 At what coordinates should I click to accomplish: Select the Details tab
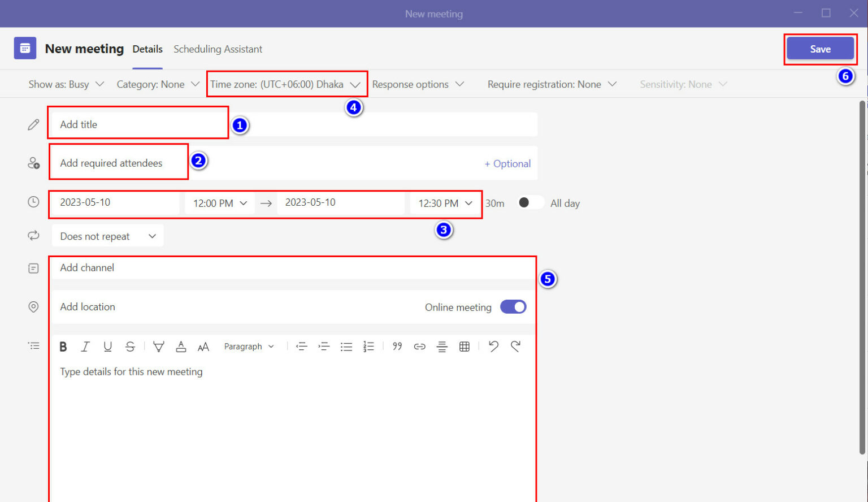pos(147,49)
